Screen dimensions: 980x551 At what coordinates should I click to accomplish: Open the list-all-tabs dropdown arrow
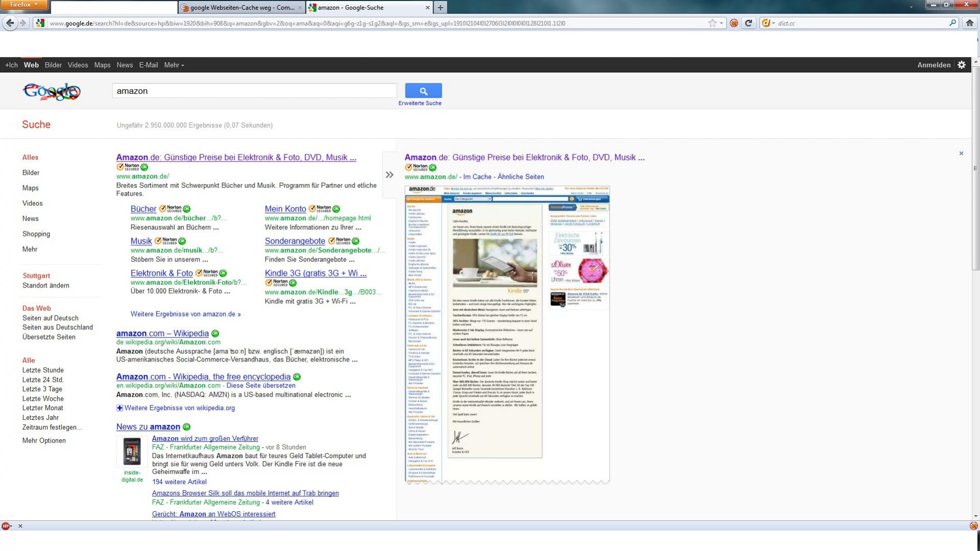coord(911,8)
